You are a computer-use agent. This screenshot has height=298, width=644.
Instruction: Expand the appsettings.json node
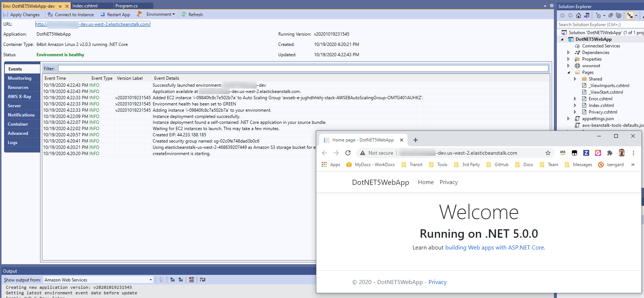(x=568, y=119)
